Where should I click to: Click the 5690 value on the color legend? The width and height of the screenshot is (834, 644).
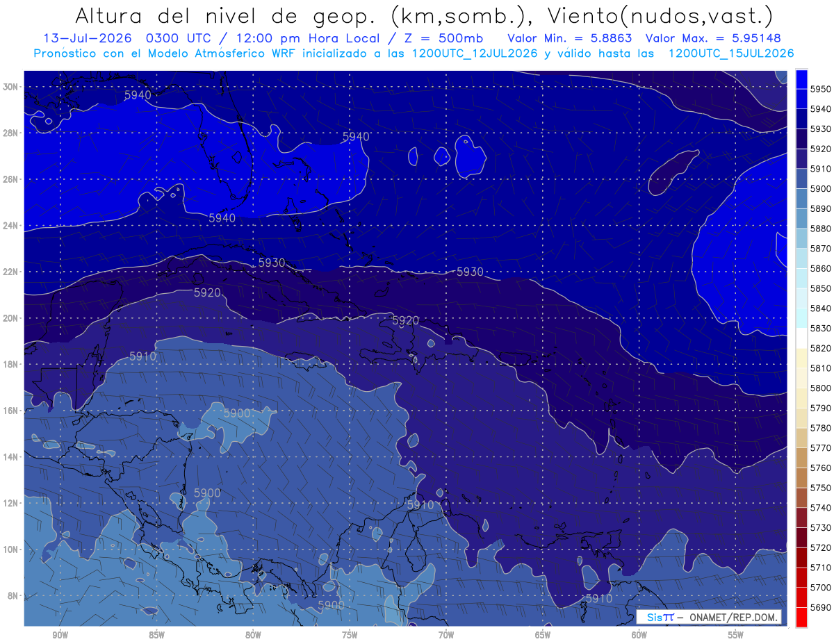(821, 607)
